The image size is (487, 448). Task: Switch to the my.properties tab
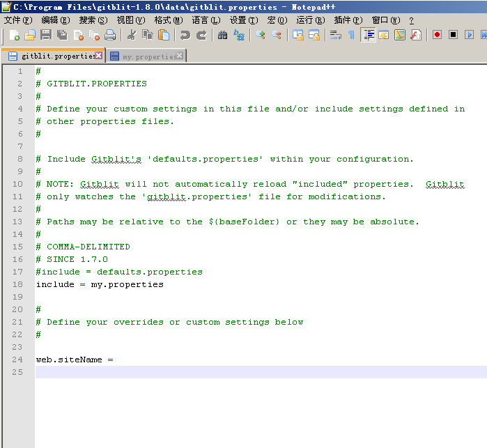click(x=146, y=56)
